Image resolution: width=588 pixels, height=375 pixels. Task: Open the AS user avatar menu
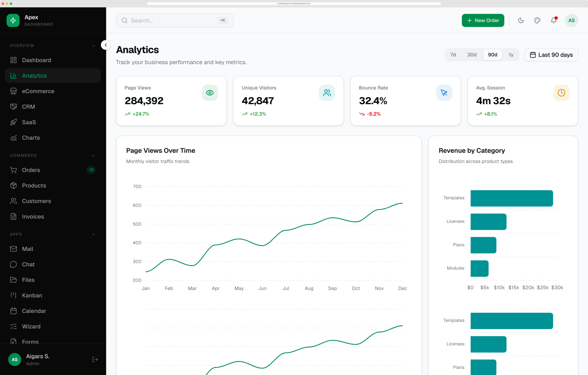pos(571,20)
